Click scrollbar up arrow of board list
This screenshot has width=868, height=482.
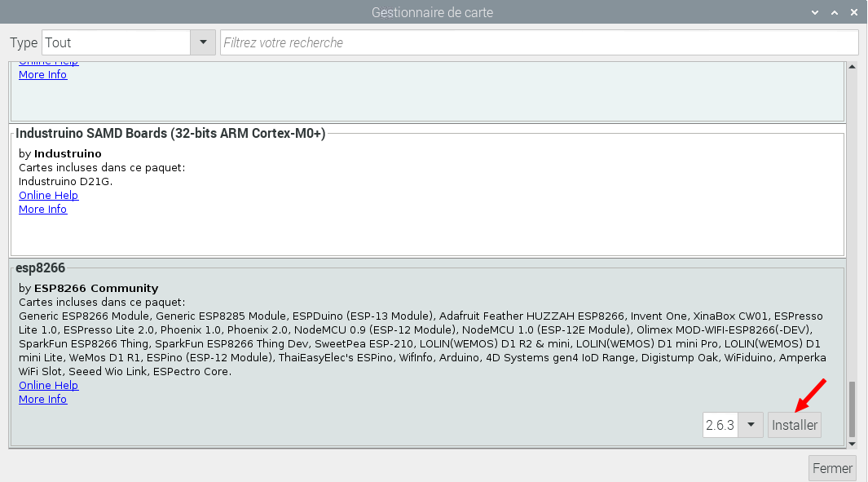[852, 67]
